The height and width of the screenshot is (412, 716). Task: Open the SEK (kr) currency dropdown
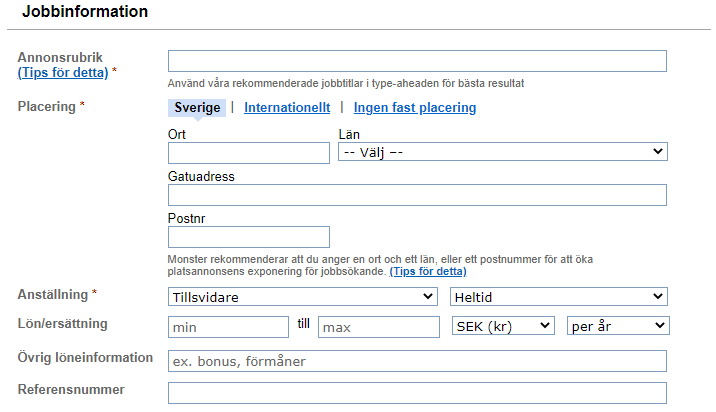503,326
